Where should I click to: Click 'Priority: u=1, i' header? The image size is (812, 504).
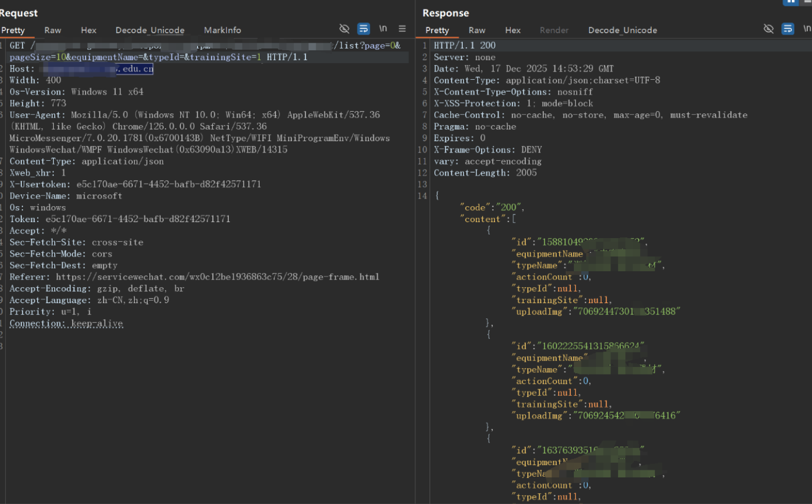(x=50, y=312)
